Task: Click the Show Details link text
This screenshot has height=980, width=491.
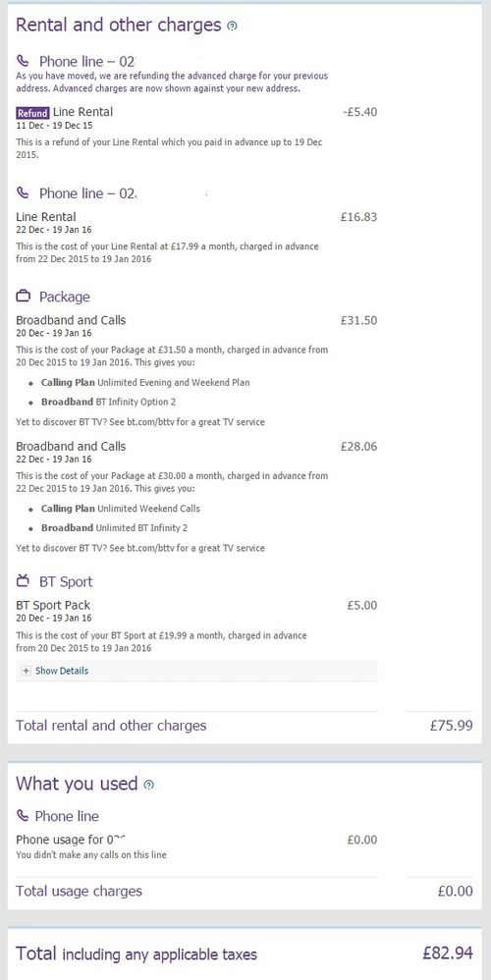Action: point(62,671)
